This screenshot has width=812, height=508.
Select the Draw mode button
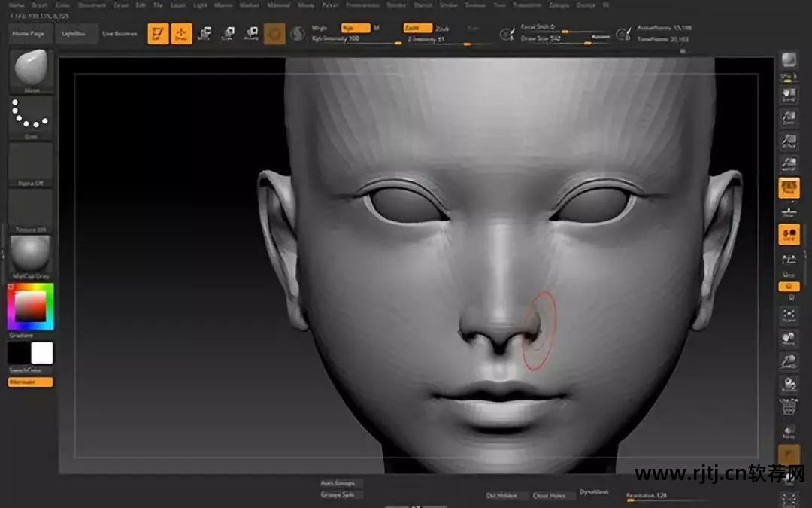coord(181,34)
